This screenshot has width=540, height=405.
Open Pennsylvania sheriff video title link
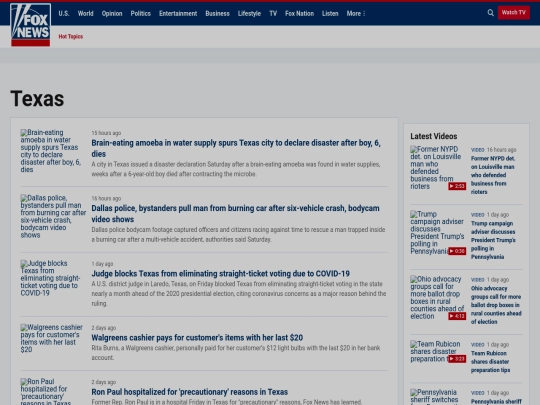point(496,402)
